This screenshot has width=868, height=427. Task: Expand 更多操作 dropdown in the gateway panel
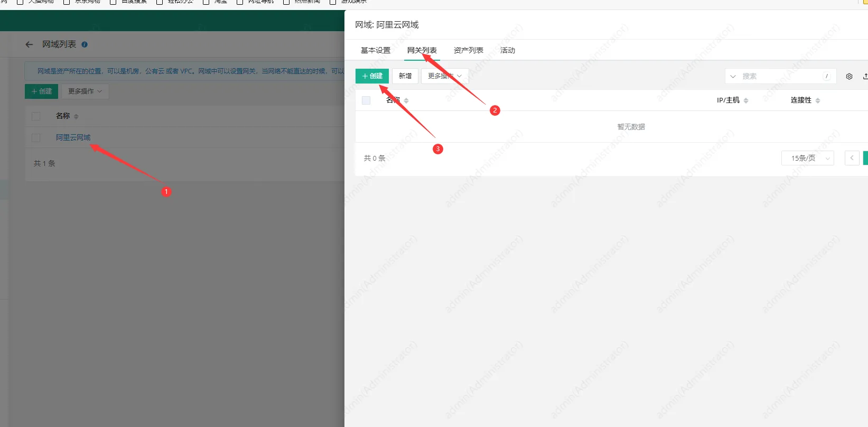[444, 76]
